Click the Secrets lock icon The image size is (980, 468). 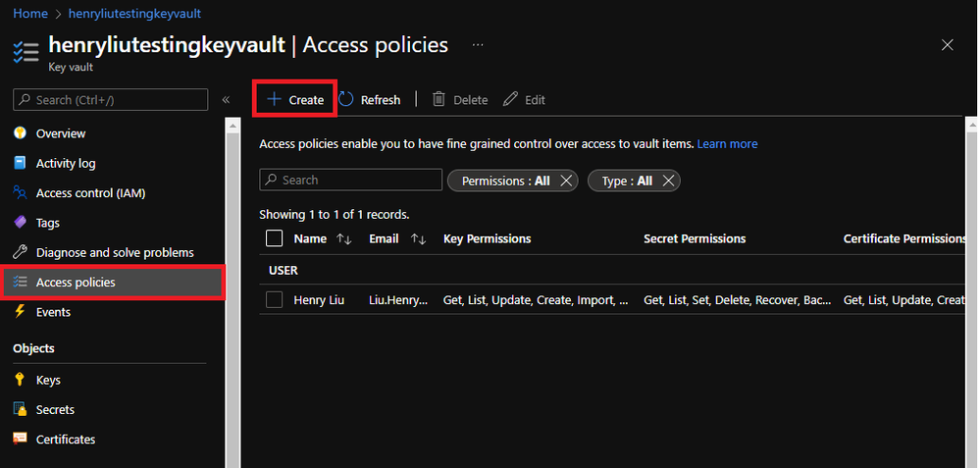[x=20, y=409]
